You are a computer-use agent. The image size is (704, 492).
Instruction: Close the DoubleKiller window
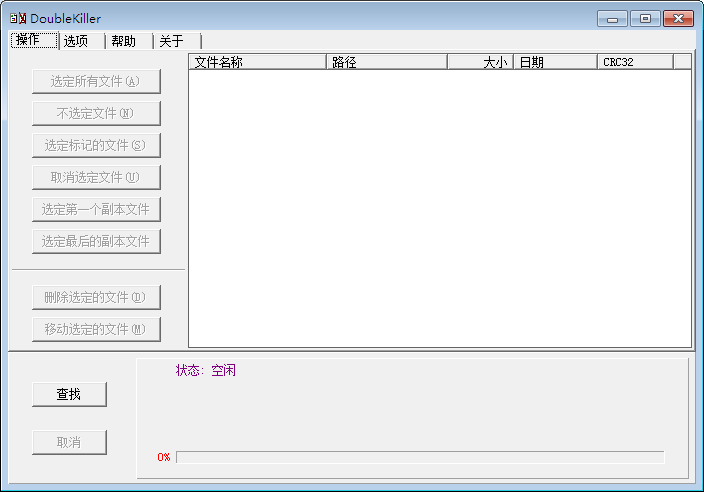point(678,19)
